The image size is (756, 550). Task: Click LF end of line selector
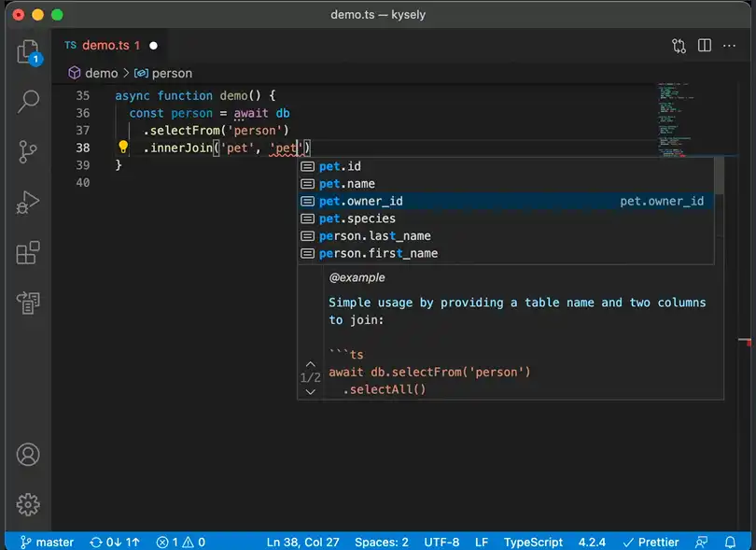pos(482,543)
